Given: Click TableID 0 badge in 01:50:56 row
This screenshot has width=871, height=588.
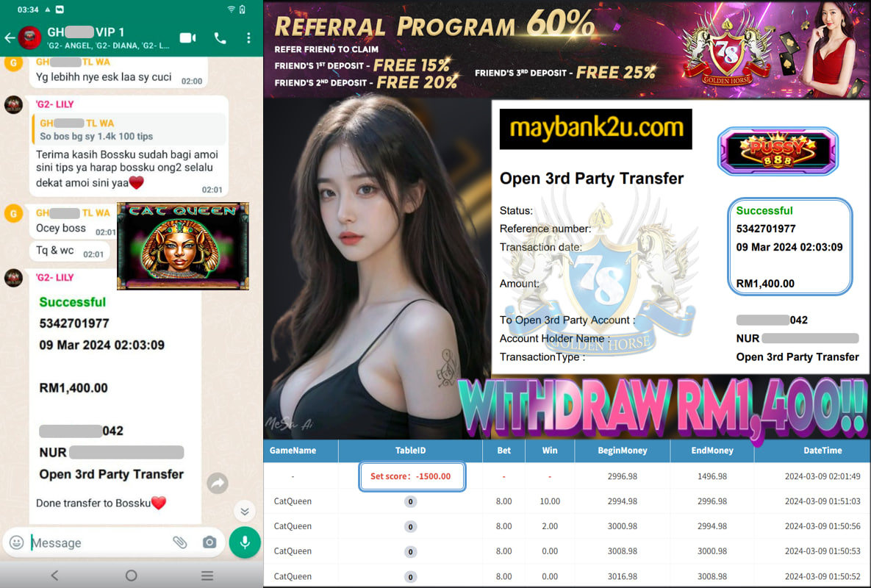Looking at the screenshot, I should (410, 526).
